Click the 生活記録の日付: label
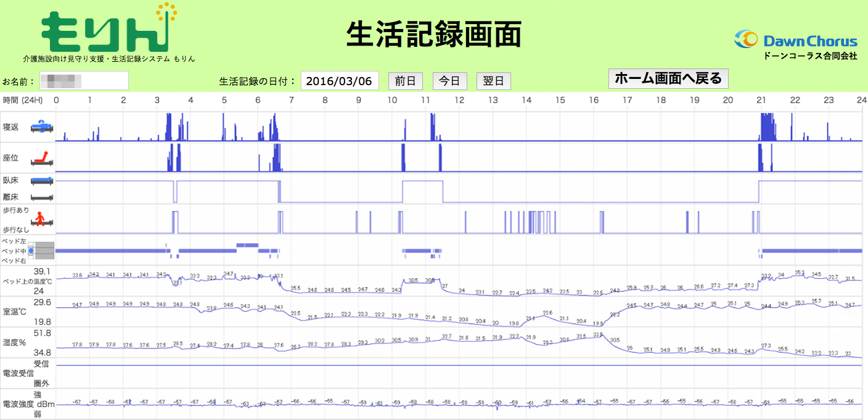This screenshot has width=868, height=420. [258, 81]
